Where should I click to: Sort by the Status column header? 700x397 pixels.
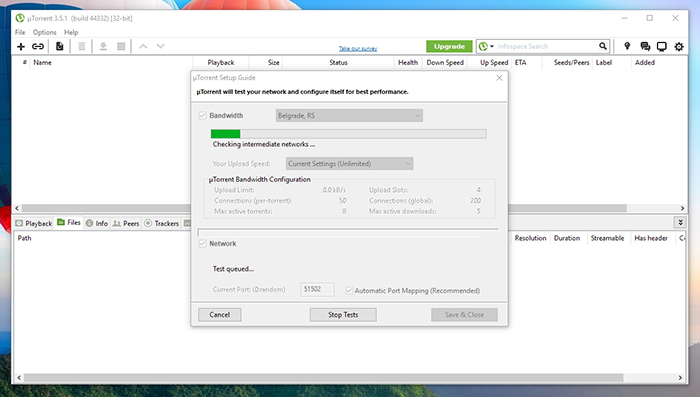point(338,63)
